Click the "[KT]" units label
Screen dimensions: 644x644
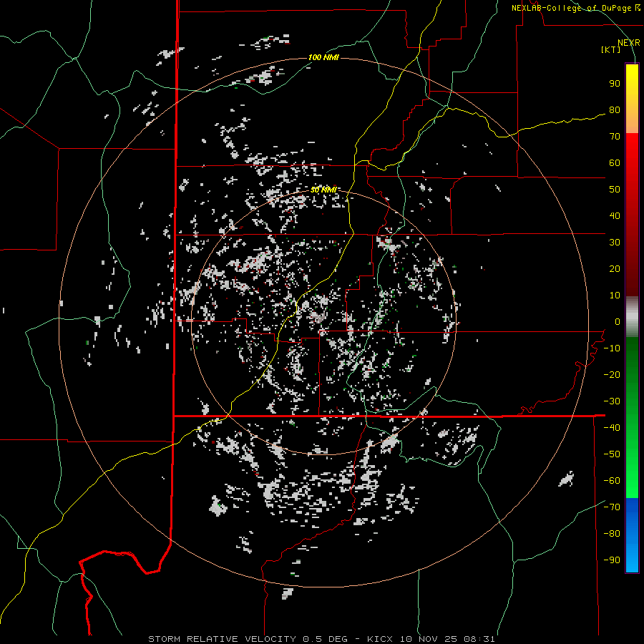[611, 49]
